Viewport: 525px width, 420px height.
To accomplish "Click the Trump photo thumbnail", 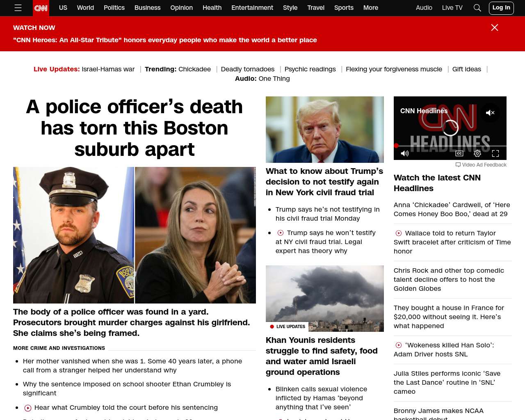I will coord(325,130).
